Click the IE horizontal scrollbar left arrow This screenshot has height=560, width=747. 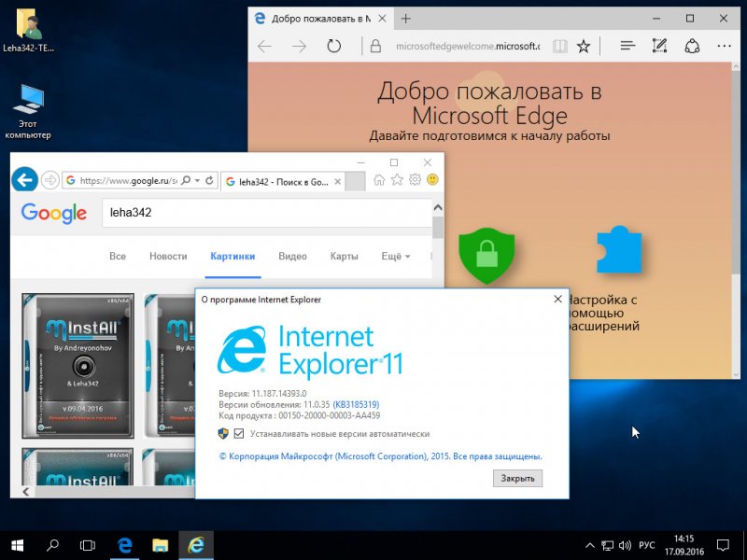click(26, 492)
